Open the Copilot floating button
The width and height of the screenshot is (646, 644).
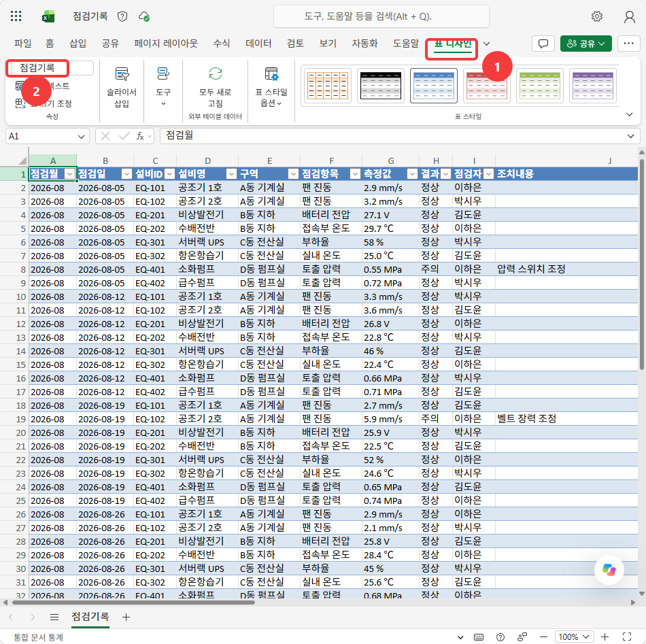[609, 570]
